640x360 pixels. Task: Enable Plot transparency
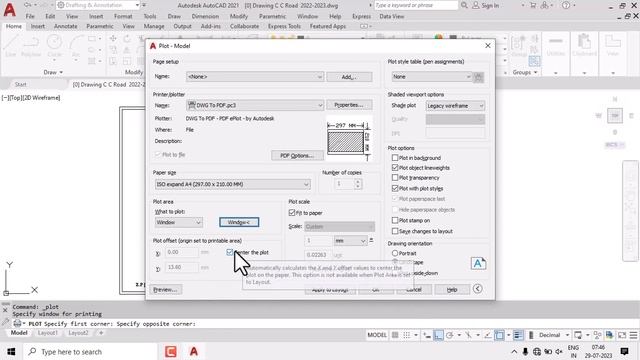click(x=395, y=178)
